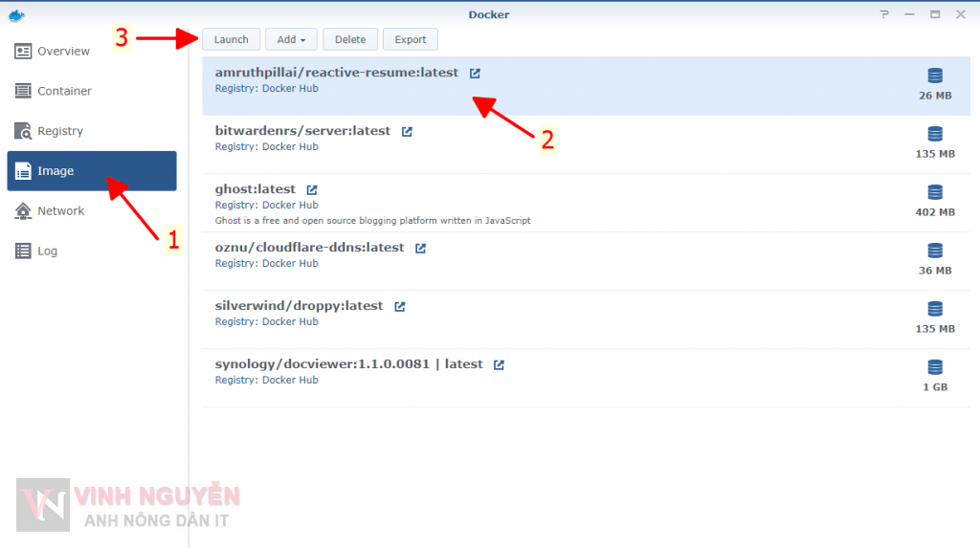The height and width of the screenshot is (548, 980).
Task: Go to the Registry section
Action: tap(59, 131)
